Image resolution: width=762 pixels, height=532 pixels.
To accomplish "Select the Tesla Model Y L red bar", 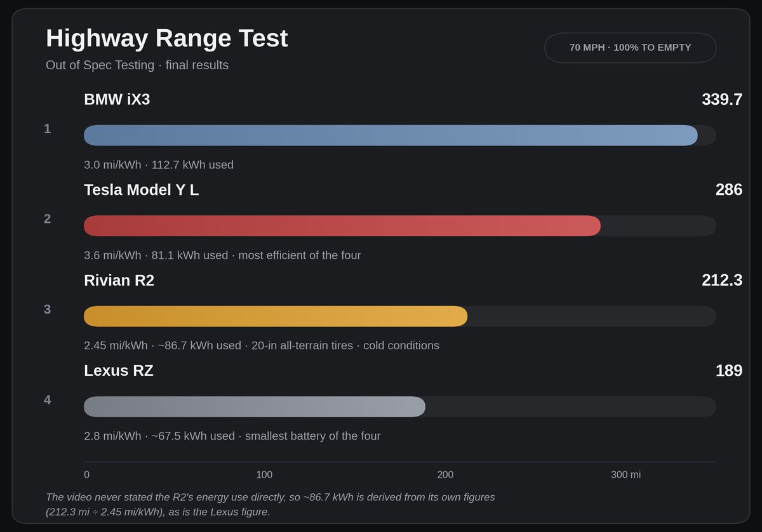I will pyautogui.click(x=342, y=225).
